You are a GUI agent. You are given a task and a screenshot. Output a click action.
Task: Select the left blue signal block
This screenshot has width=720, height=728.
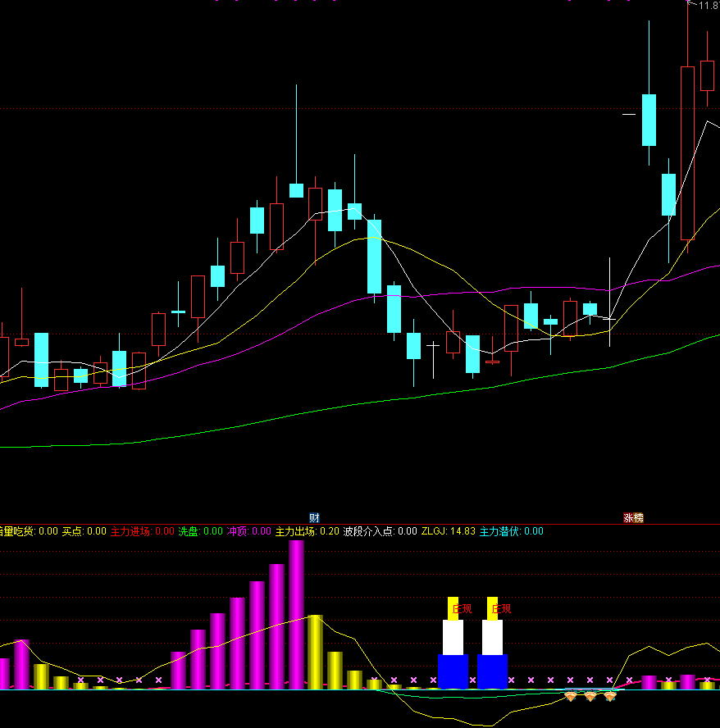[453, 671]
